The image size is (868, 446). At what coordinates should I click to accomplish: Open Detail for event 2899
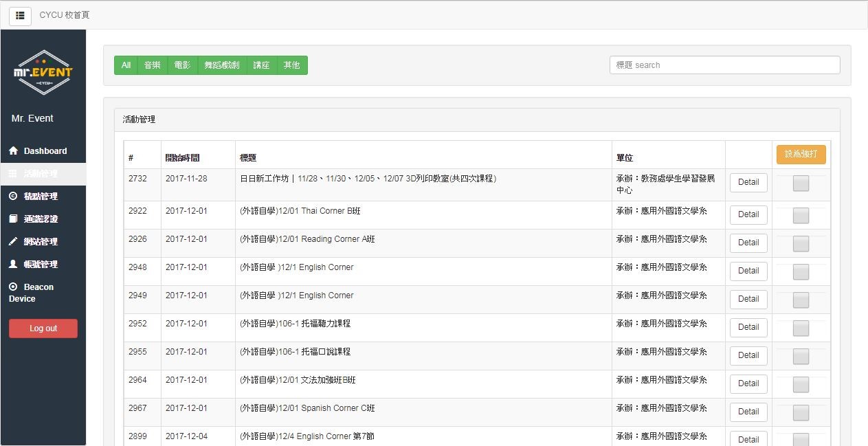(x=748, y=438)
